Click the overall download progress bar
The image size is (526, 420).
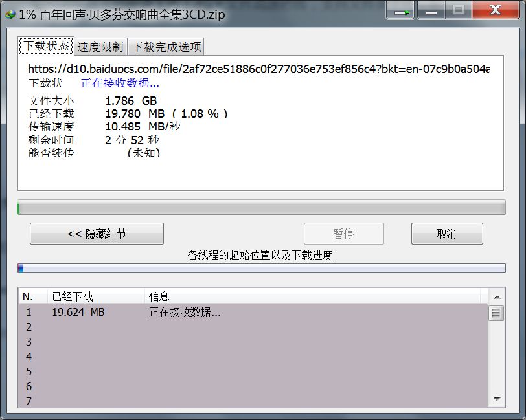click(261, 208)
